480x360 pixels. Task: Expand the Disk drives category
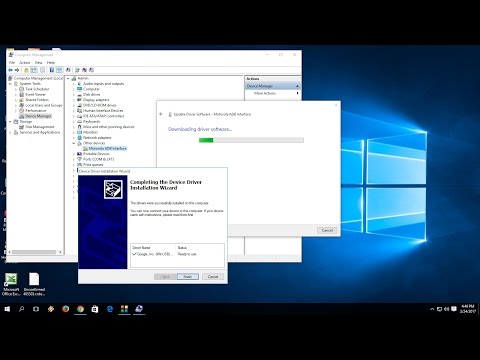pyautogui.click(x=74, y=94)
